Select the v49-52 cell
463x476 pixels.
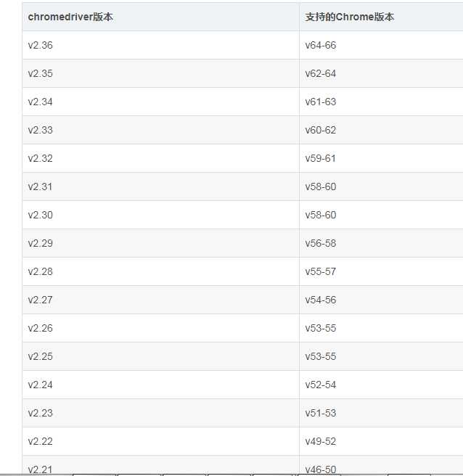point(381,441)
